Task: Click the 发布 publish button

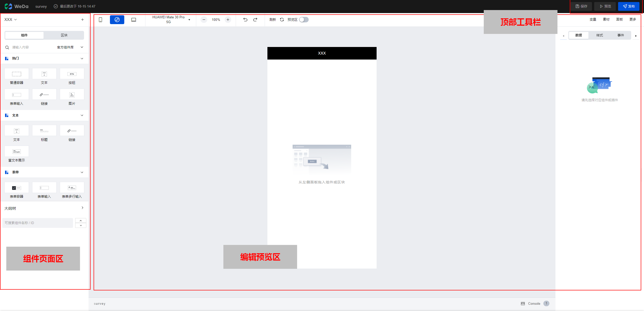Action: pos(629,6)
